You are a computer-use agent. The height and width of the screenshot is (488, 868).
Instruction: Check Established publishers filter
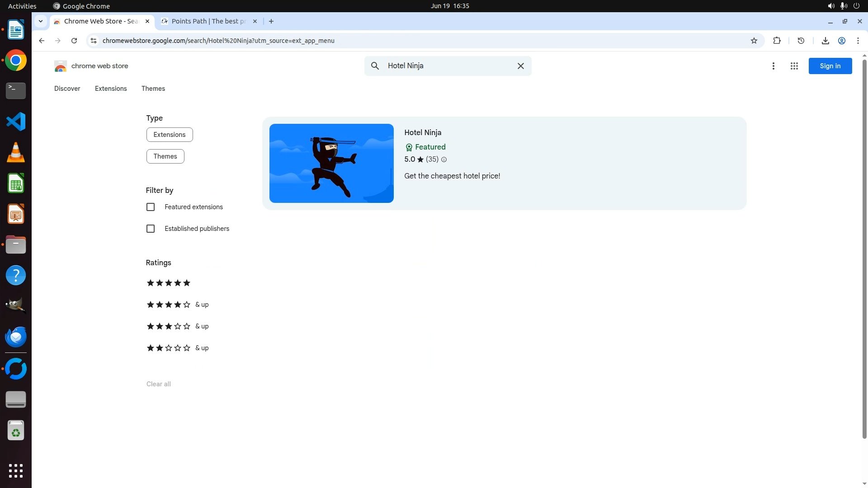coord(151,229)
